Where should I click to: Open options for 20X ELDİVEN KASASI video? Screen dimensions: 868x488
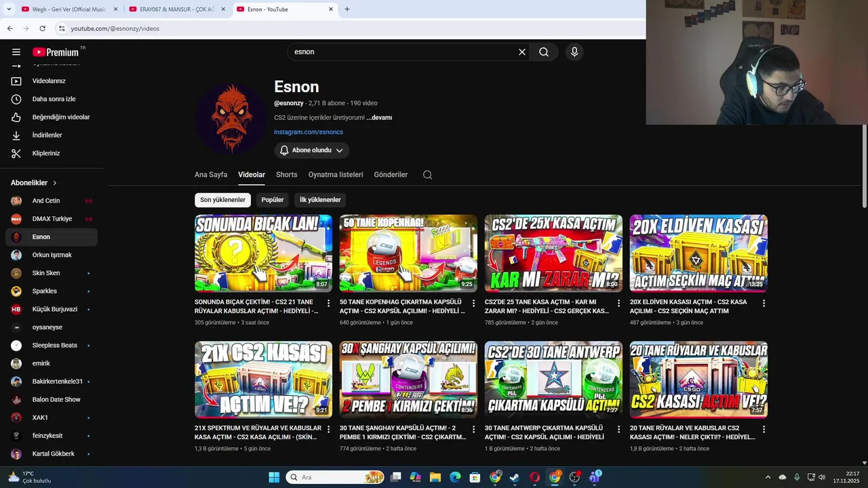point(764,303)
